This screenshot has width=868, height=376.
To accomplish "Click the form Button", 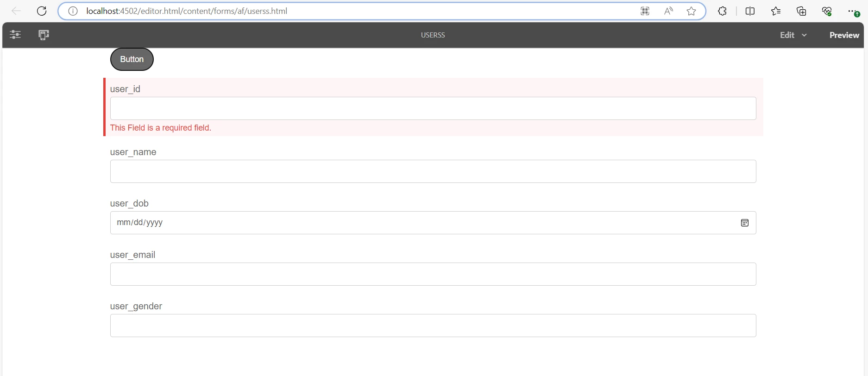I will coord(132,59).
